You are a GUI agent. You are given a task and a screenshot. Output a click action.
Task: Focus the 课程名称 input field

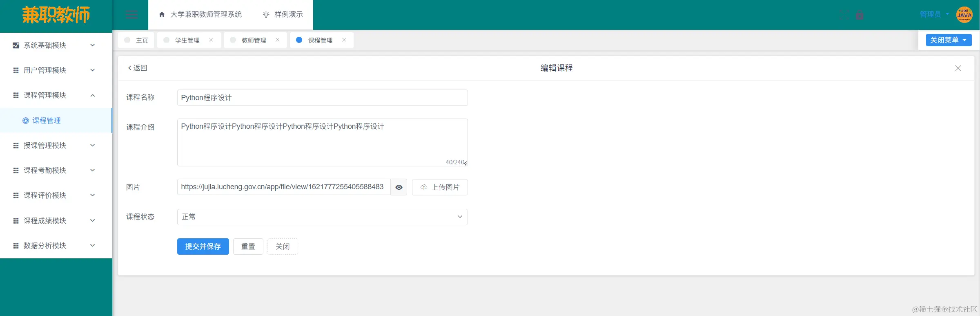pyautogui.click(x=322, y=98)
